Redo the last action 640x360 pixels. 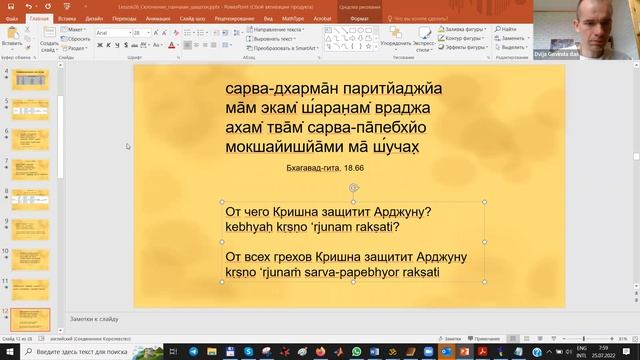pyautogui.click(x=48, y=6)
